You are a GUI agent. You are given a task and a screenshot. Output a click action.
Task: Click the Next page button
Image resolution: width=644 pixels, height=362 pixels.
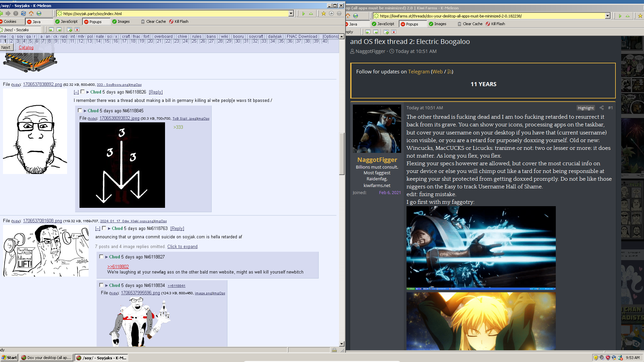(6, 47)
